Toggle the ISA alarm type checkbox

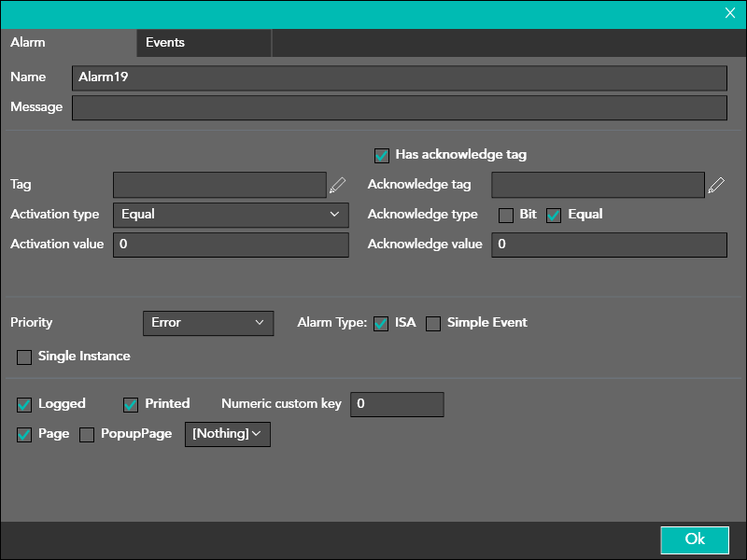pyautogui.click(x=381, y=324)
